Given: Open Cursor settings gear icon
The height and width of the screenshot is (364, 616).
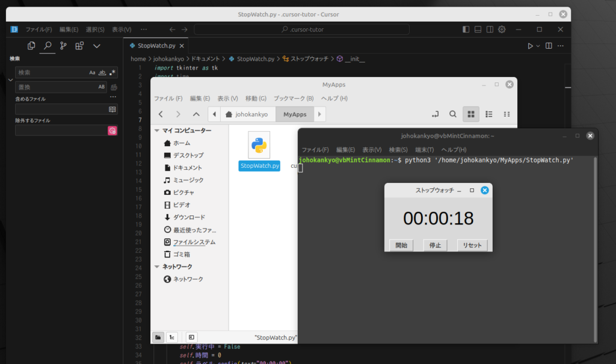Looking at the screenshot, I should pos(502,29).
